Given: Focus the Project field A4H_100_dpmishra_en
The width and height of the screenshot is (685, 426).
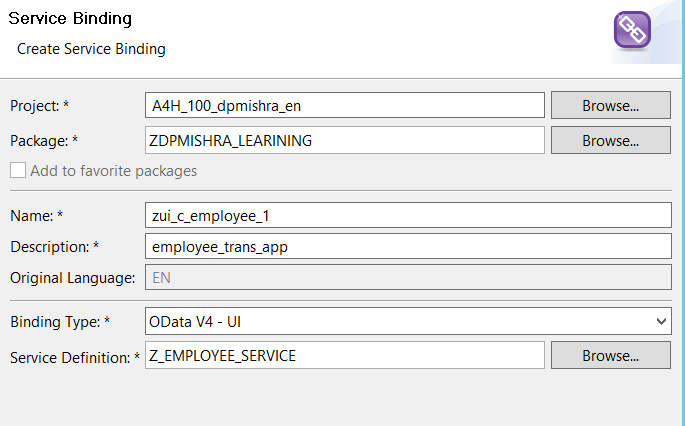Looking at the screenshot, I should pyautogui.click(x=345, y=105).
